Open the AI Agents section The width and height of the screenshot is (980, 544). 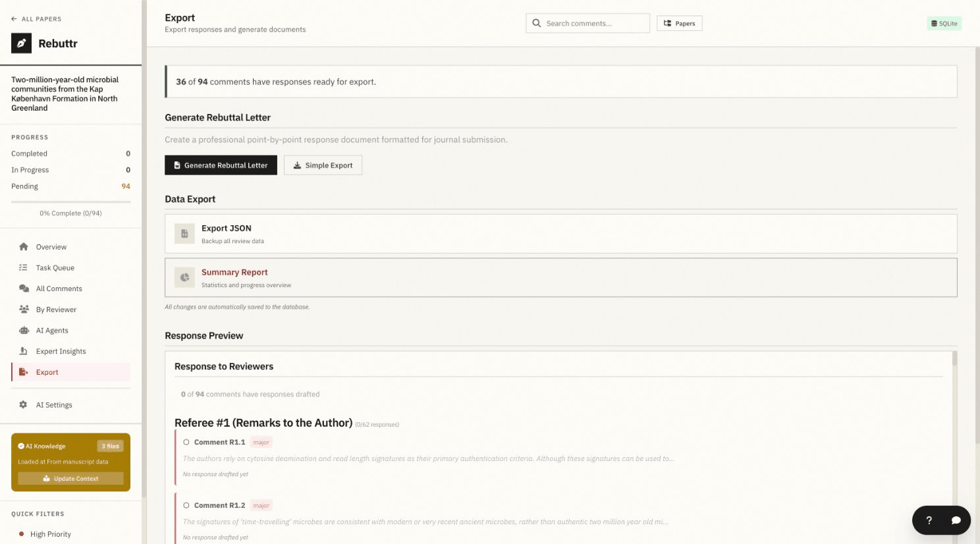point(52,331)
